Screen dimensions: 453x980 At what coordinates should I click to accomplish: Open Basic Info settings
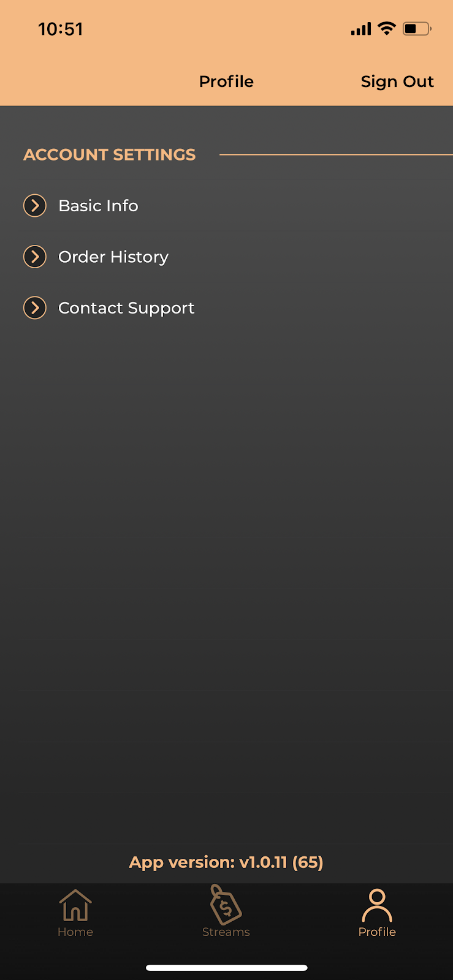click(x=98, y=206)
